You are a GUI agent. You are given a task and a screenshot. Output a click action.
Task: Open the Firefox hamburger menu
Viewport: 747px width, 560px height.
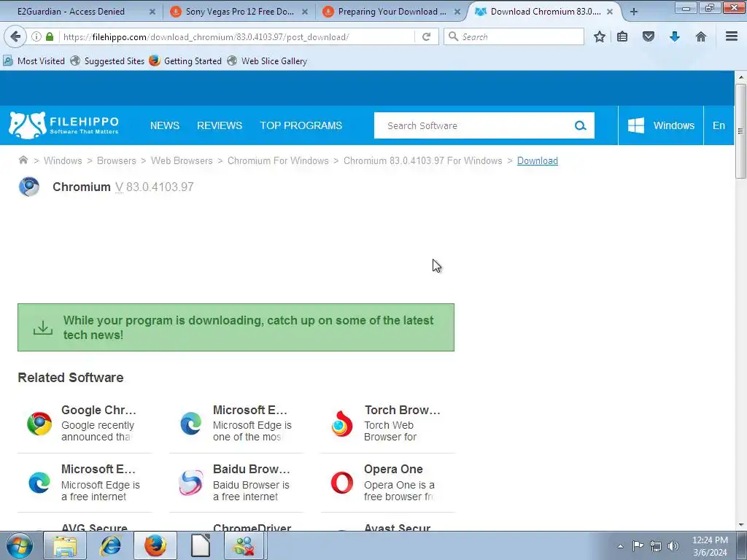click(x=732, y=36)
